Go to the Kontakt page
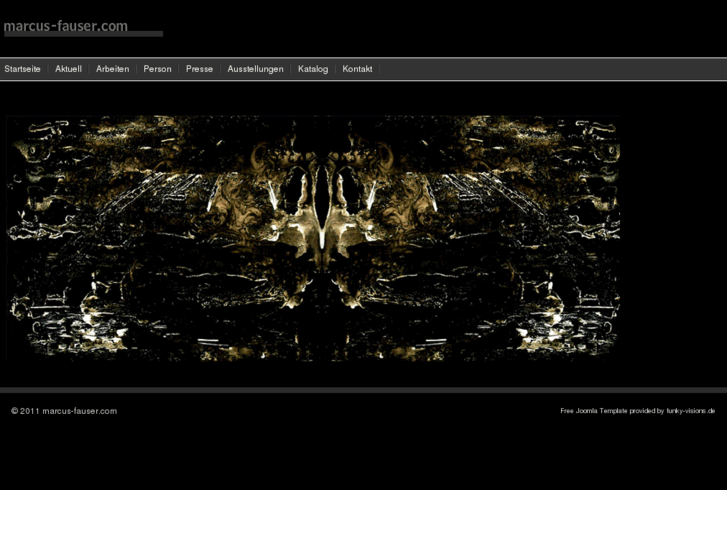This screenshot has width=727, height=545. click(x=357, y=69)
